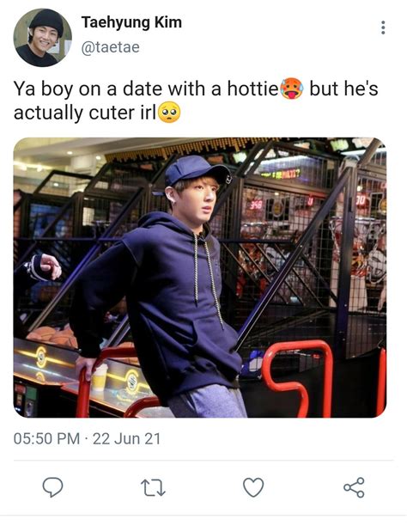This screenshot has height=532, width=407.
Task: Tap the tweet text 'actually cuter irl'
Action: coord(85,113)
